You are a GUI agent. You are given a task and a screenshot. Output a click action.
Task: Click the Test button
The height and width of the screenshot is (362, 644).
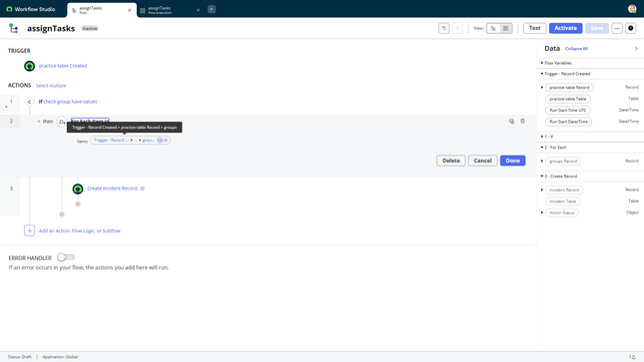[x=535, y=28]
